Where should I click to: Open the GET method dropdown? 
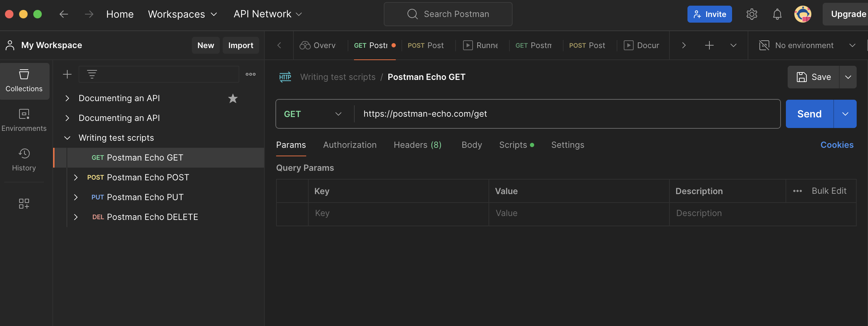tap(313, 114)
